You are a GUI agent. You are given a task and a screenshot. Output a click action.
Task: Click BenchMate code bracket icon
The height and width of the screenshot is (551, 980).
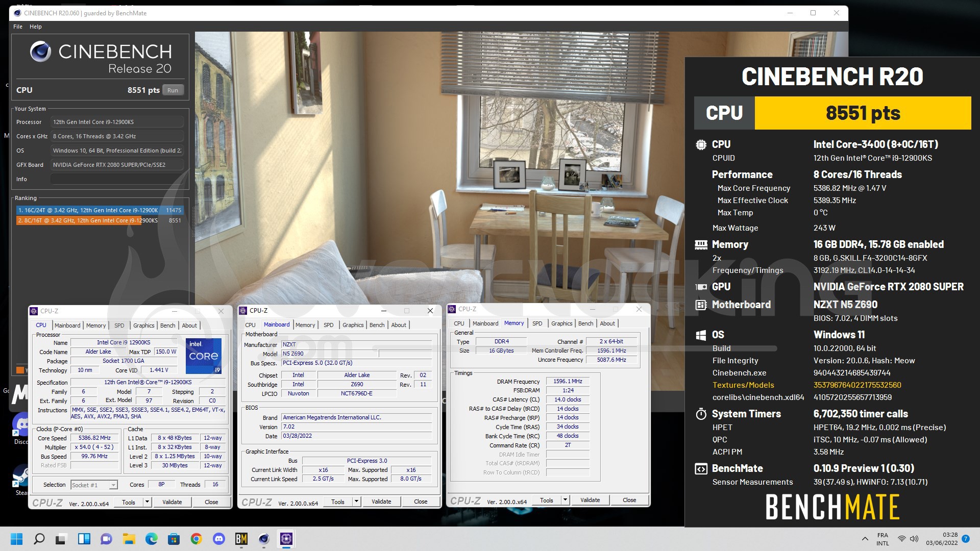point(701,468)
